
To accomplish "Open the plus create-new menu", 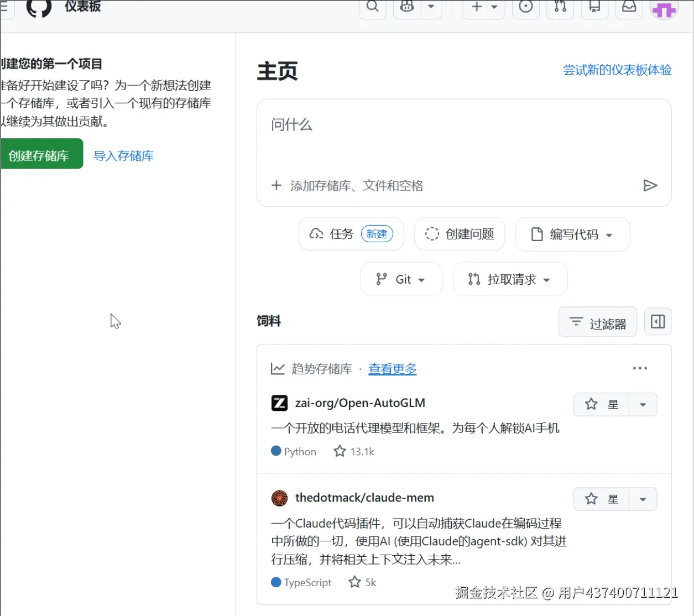I will pos(484,7).
